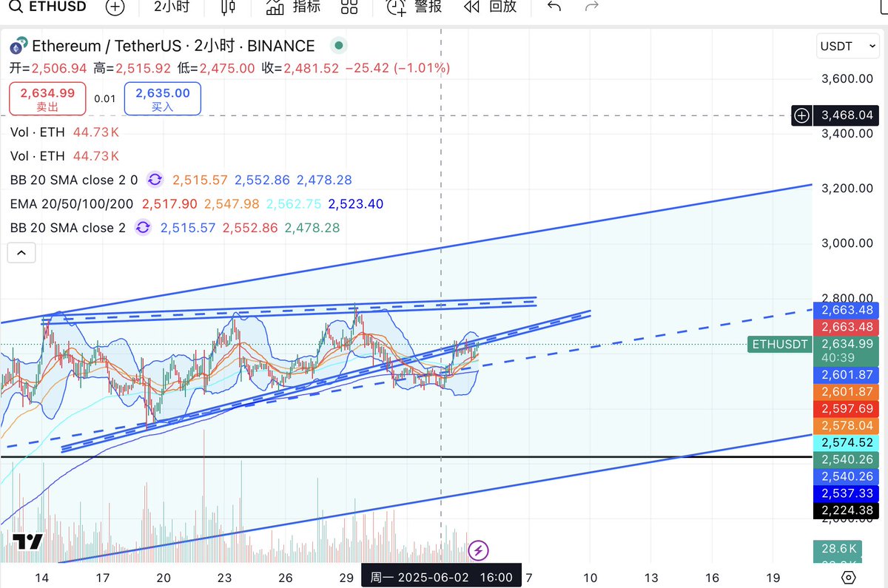This screenshot has width=888, height=588.
Task: Click the black 2,224.38 price label
Action: [847, 510]
